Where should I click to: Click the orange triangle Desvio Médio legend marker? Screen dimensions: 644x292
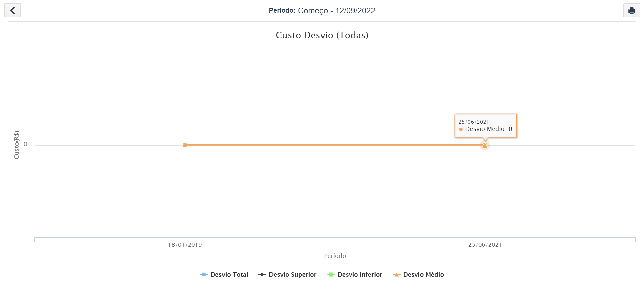(397, 275)
